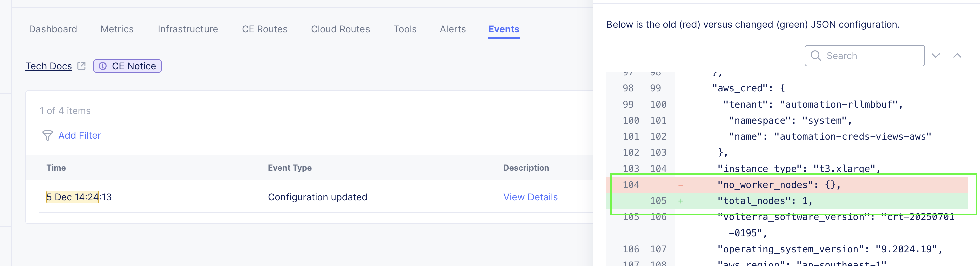Image resolution: width=980 pixels, height=266 pixels.
Task: Open the Alerts tab
Action: coord(453,29)
